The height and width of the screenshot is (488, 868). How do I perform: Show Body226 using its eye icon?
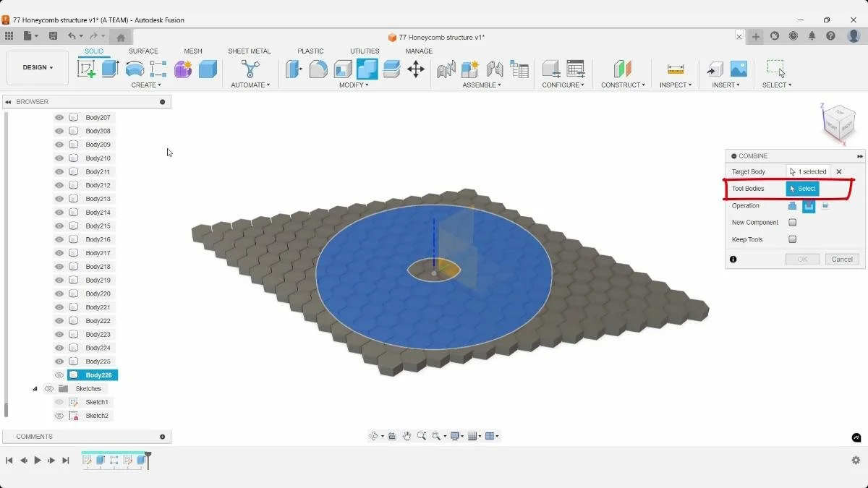click(59, 375)
